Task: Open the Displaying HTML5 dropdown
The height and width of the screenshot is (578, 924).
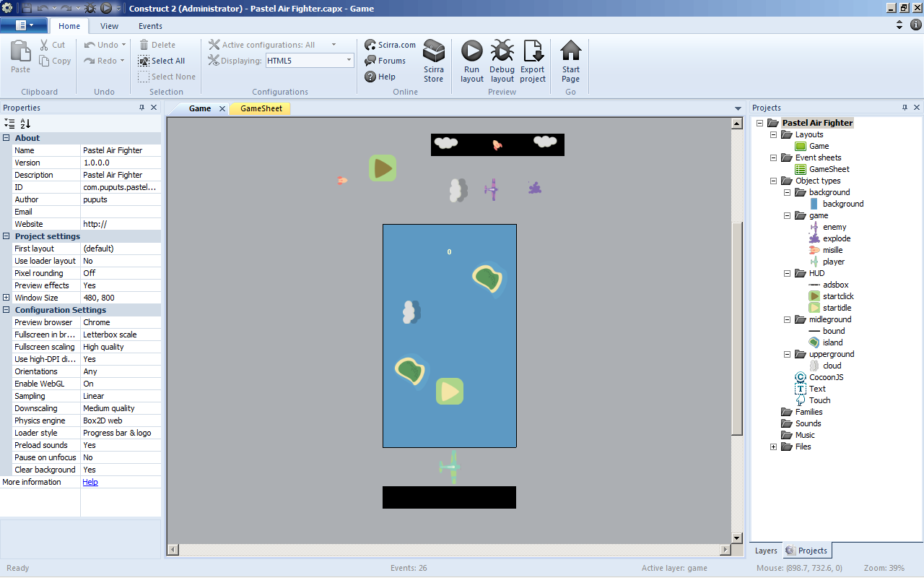Action: pos(348,61)
